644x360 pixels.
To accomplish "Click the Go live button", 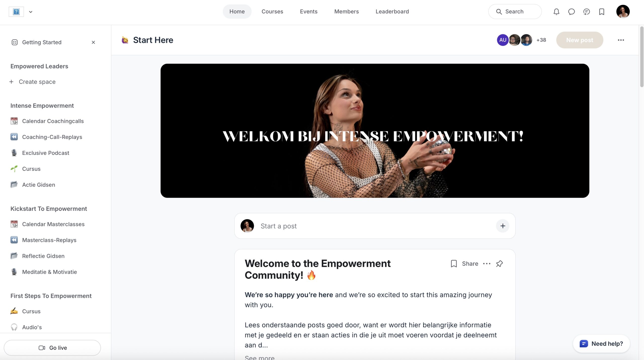I will [52, 348].
